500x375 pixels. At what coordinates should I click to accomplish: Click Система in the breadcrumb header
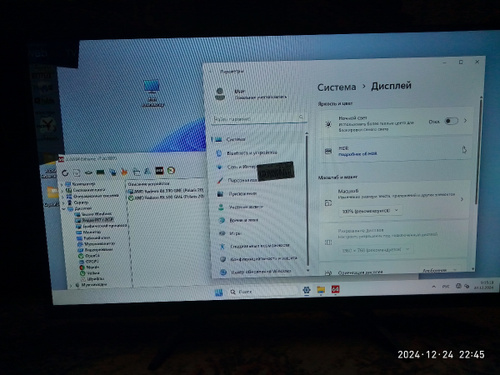point(337,87)
